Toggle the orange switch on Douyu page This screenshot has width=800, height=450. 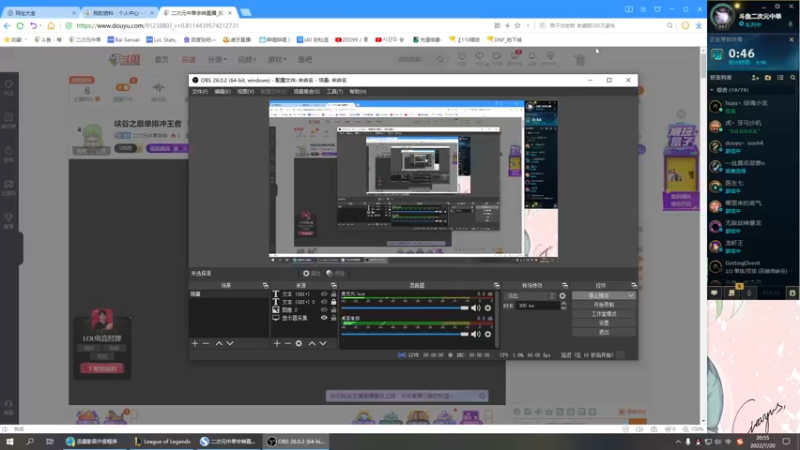[x=123, y=88]
